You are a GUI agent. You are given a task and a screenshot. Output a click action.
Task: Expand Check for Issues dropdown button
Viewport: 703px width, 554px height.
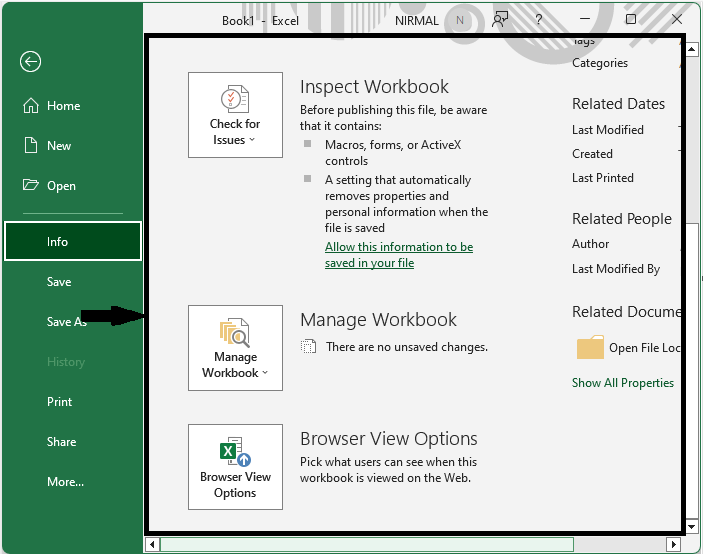click(x=235, y=115)
